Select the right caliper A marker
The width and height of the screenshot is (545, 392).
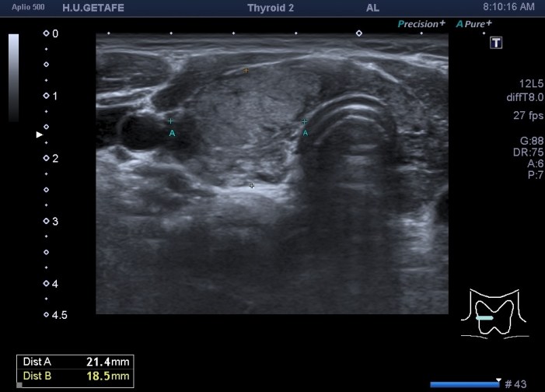pos(305,121)
